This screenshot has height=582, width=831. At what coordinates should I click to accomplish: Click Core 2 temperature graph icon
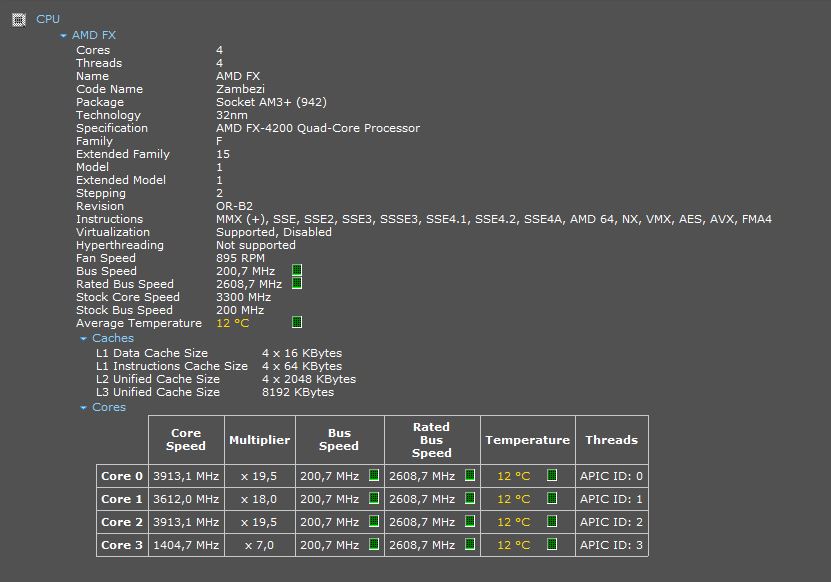pyautogui.click(x=552, y=521)
